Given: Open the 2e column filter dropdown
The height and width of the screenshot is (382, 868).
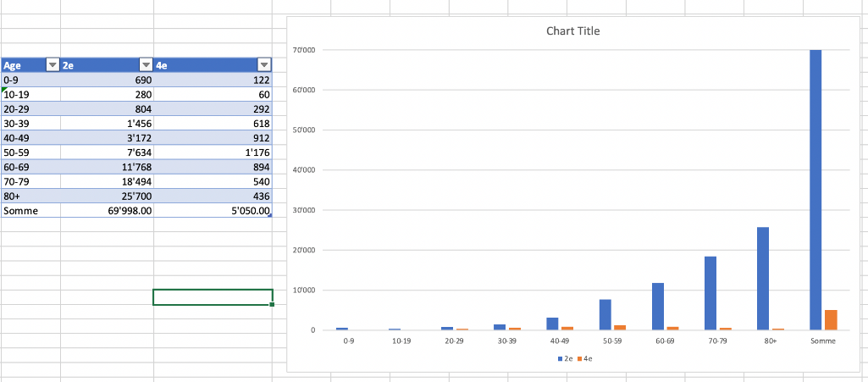Looking at the screenshot, I should pos(146,65).
